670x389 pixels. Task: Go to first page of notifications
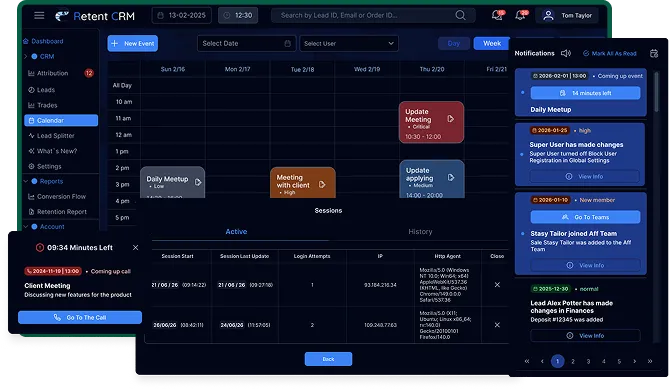click(527, 361)
